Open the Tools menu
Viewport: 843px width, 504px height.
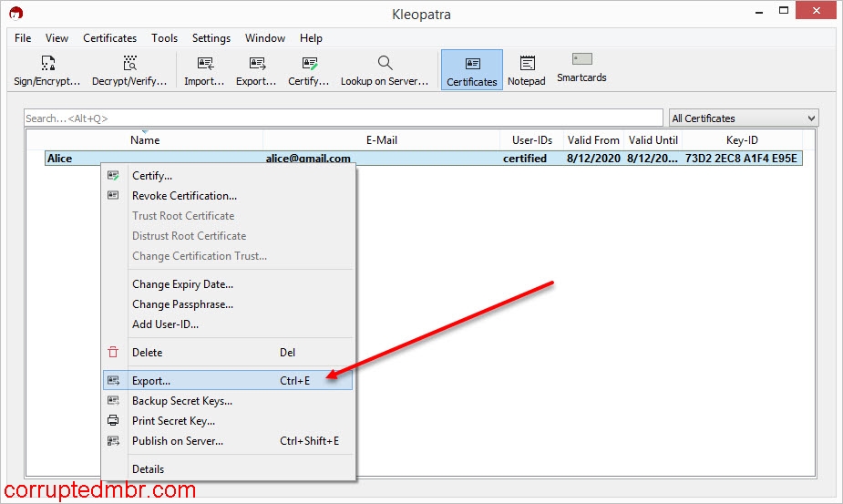(165, 38)
